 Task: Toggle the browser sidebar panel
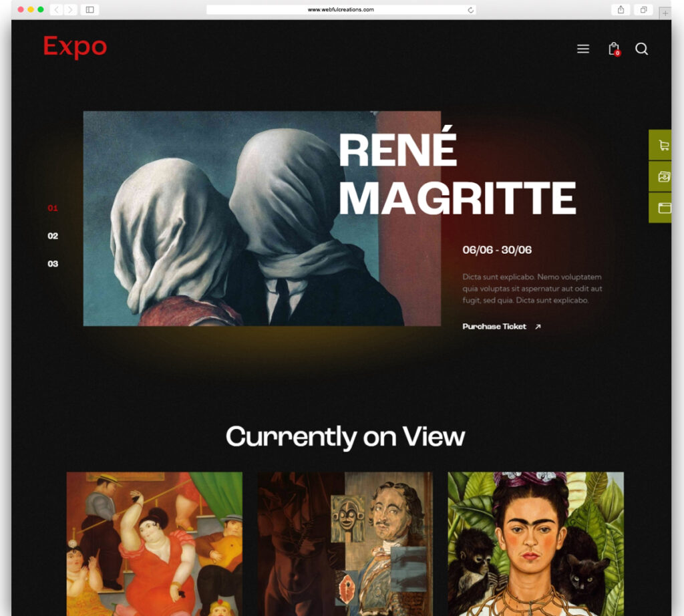tap(90, 10)
